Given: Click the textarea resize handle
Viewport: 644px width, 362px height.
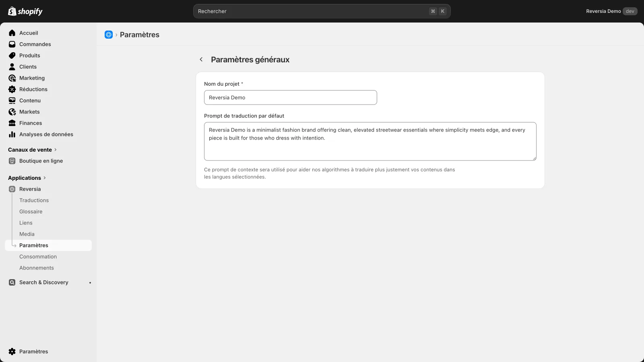Looking at the screenshot, I should (x=534, y=158).
